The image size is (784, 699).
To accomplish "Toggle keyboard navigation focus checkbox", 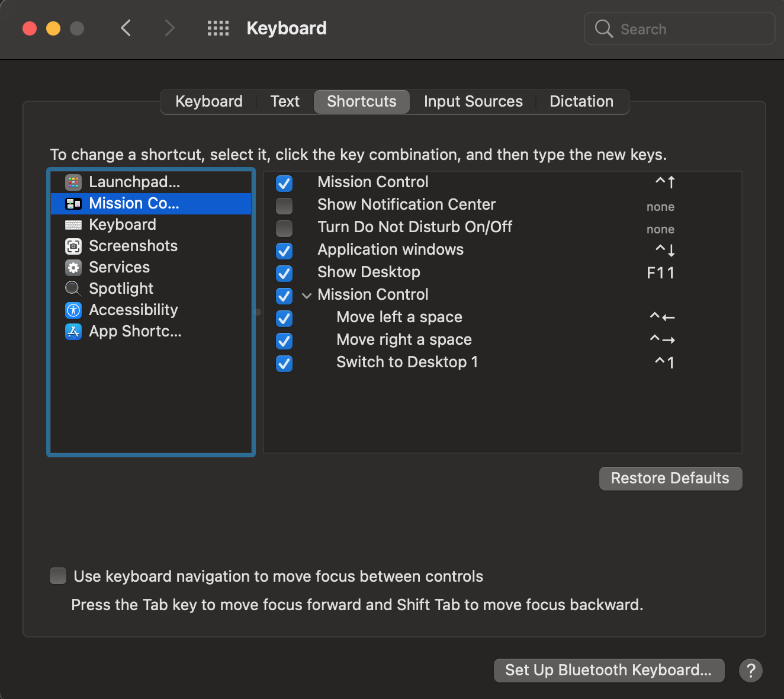I will point(58,576).
